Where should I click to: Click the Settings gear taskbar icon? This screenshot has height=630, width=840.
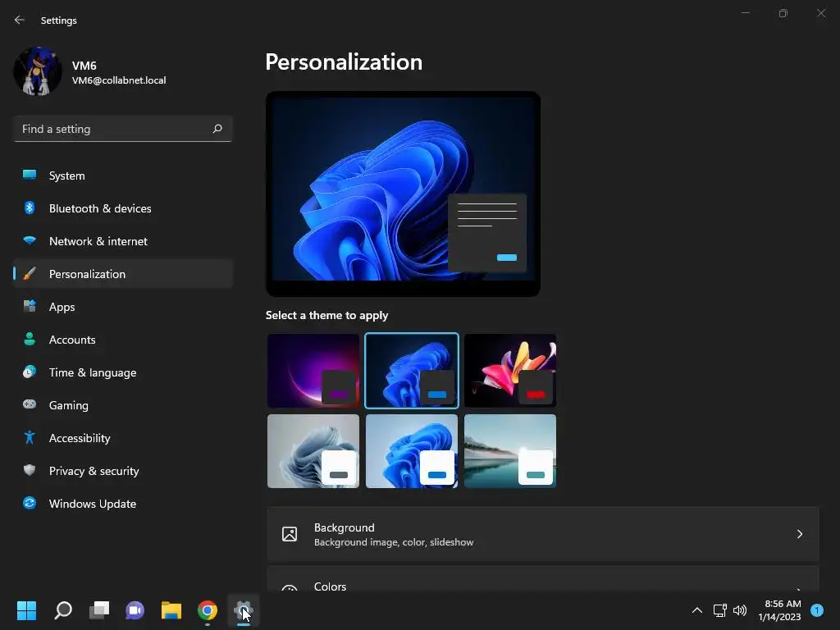pos(243,610)
